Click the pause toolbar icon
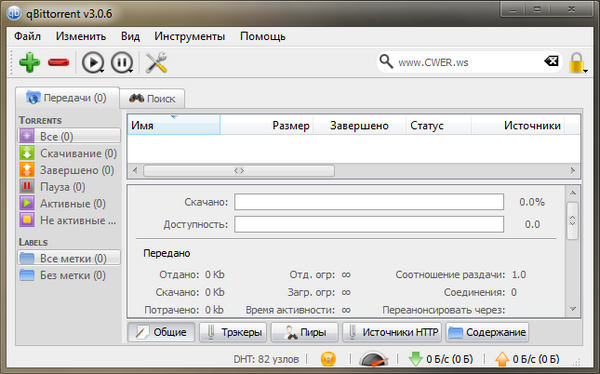 (x=122, y=62)
